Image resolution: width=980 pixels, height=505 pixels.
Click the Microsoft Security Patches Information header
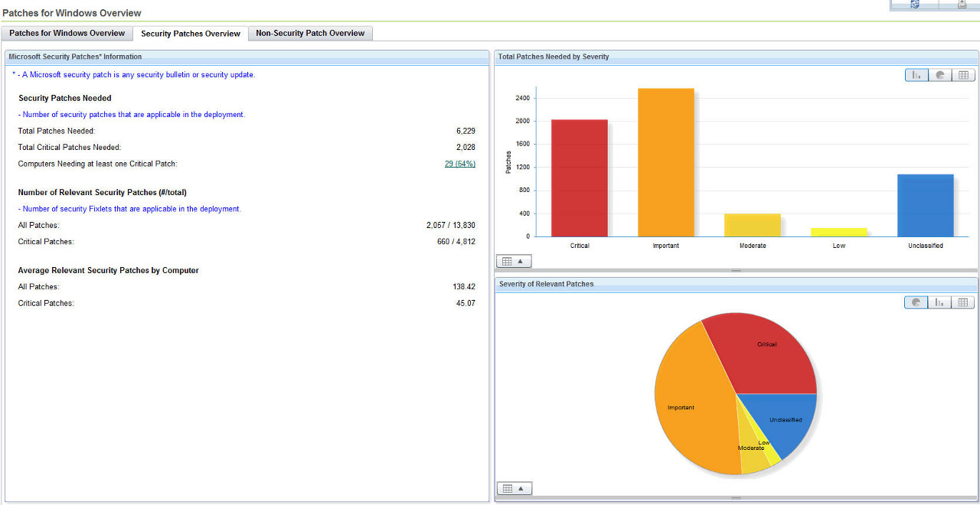pos(75,57)
